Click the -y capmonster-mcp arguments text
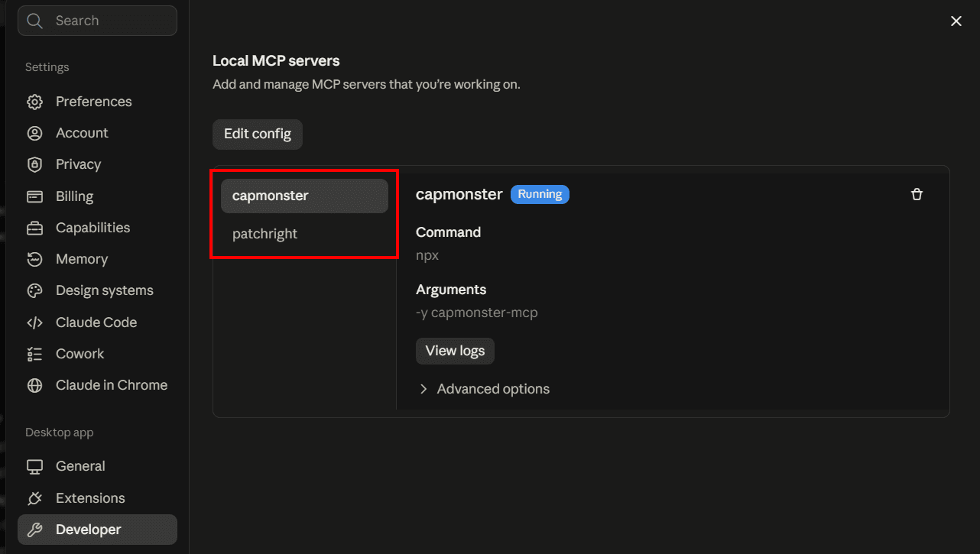 coord(476,313)
